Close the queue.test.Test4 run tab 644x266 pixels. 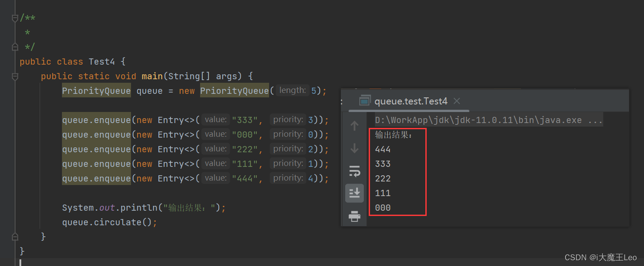pos(457,101)
